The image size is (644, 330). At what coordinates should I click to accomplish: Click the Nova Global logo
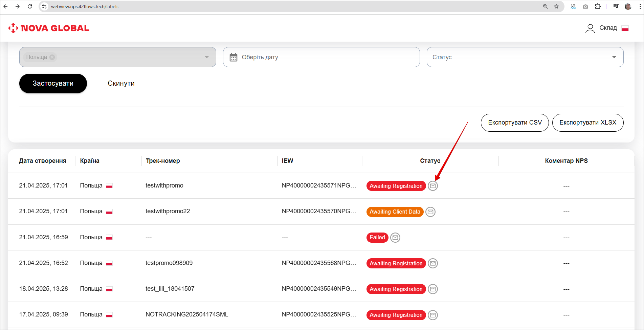click(49, 28)
